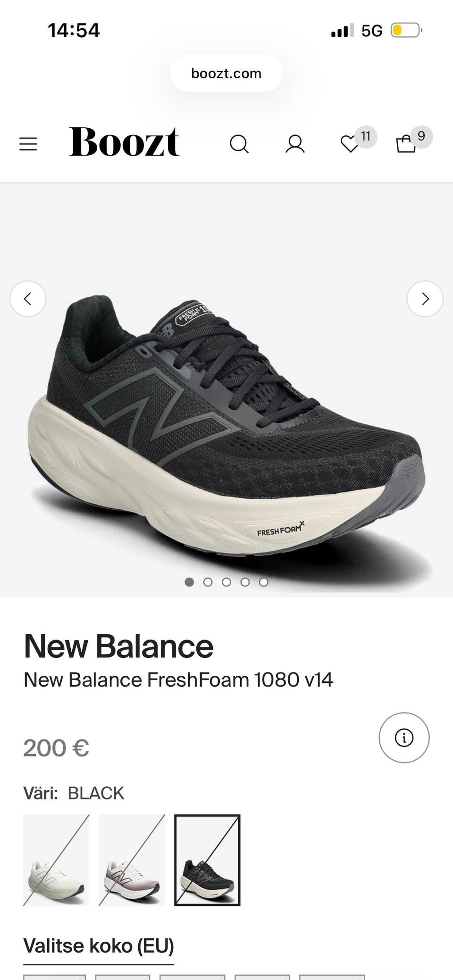This screenshot has width=453, height=980.
Task: Open the product info circle icon
Action: 404,738
